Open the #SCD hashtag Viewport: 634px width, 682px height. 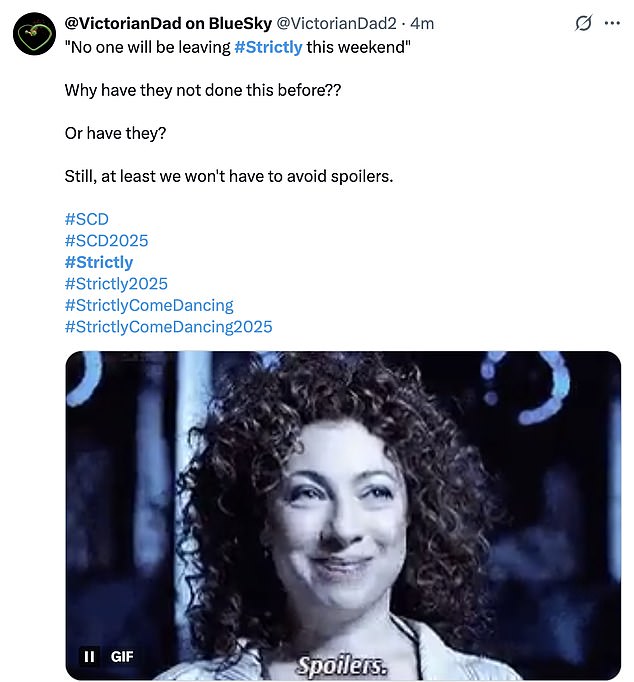pos(86,219)
